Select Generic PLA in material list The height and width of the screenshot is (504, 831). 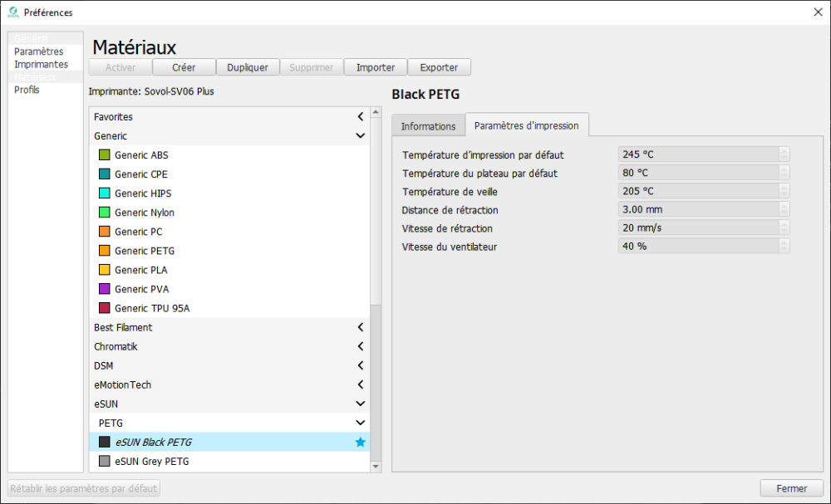point(229,270)
